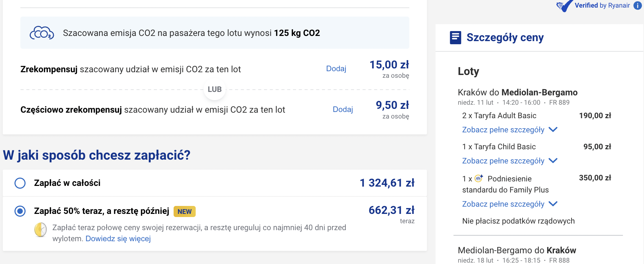The image size is (644, 264).
Task: Click the 9,50 zł partial compensation price
Action: [x=392, y=105]
